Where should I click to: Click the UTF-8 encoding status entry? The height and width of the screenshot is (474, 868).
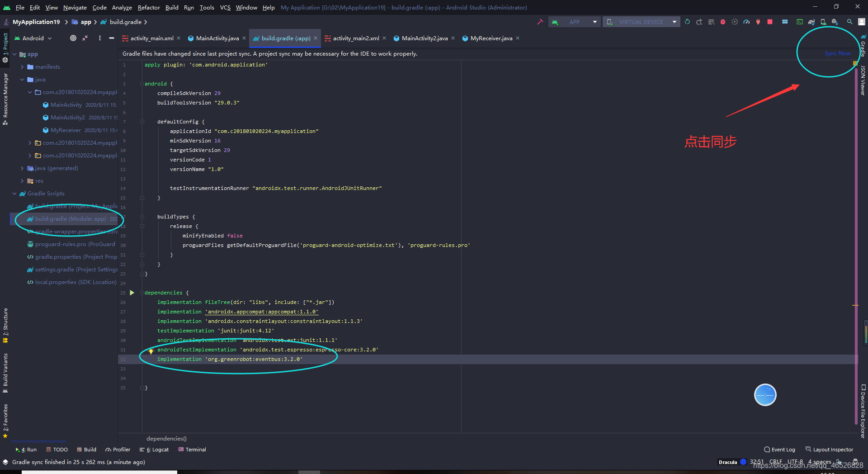pos(795,462)
